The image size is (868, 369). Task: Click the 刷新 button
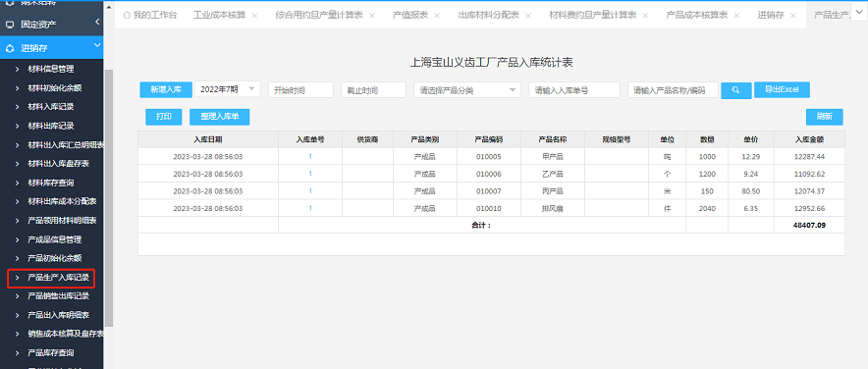824,117
